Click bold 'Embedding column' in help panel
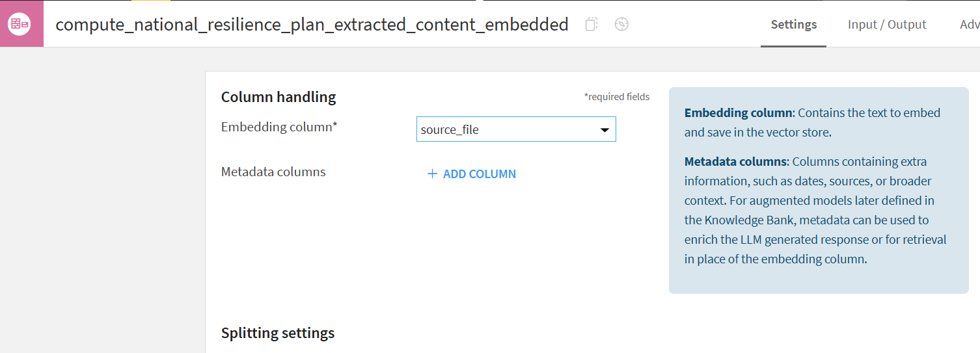Screen dimensions: 980x353 pos(738,112)
